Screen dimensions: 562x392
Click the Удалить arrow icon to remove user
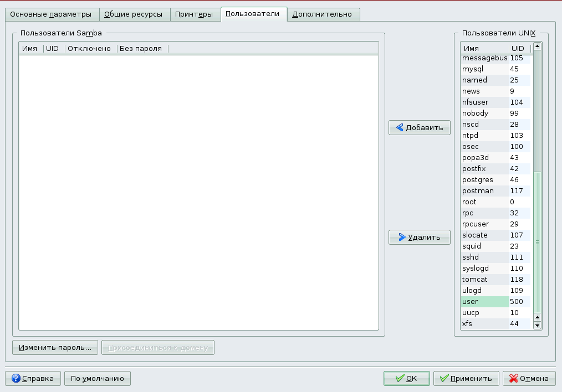point(402,237)
